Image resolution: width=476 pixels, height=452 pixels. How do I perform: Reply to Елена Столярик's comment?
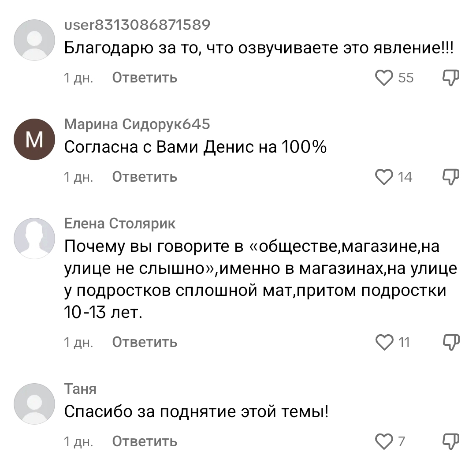click(x=145, y=342)
